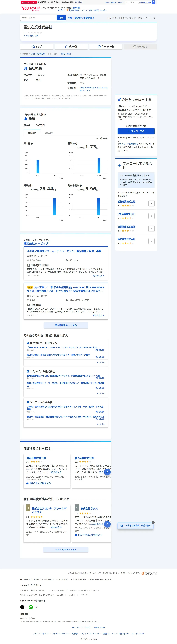
Task: Follow 日鉄物産株式会社 with plus button
Action: click(x=151, y=229)
